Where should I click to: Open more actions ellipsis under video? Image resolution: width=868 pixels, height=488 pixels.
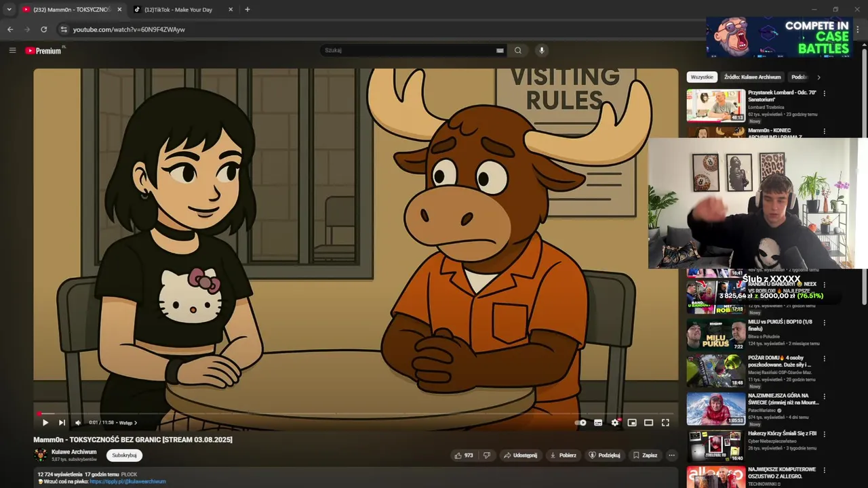tap(671, 455)
